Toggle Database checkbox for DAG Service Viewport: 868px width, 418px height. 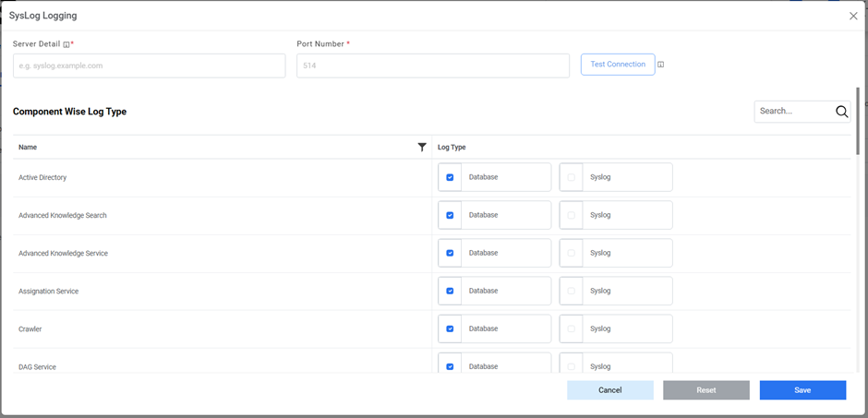(x=450, y=366)
